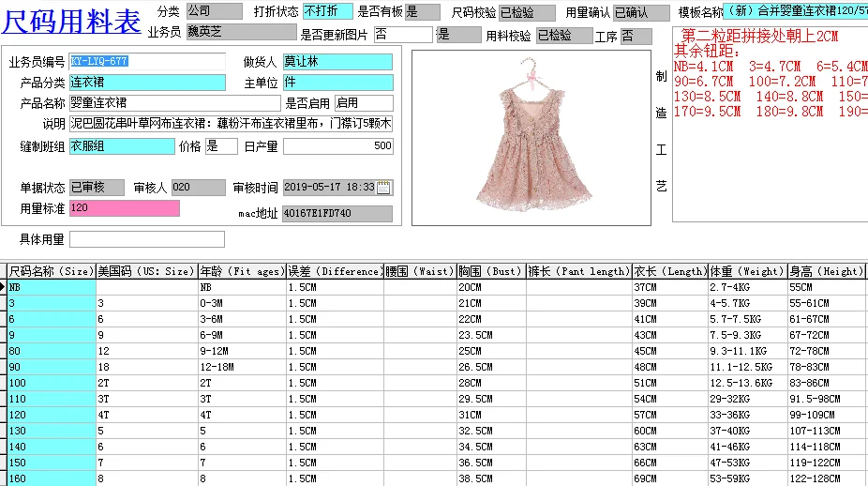Click the 日产量 field showing 500

pyautogui.click(x=338, y=146)
